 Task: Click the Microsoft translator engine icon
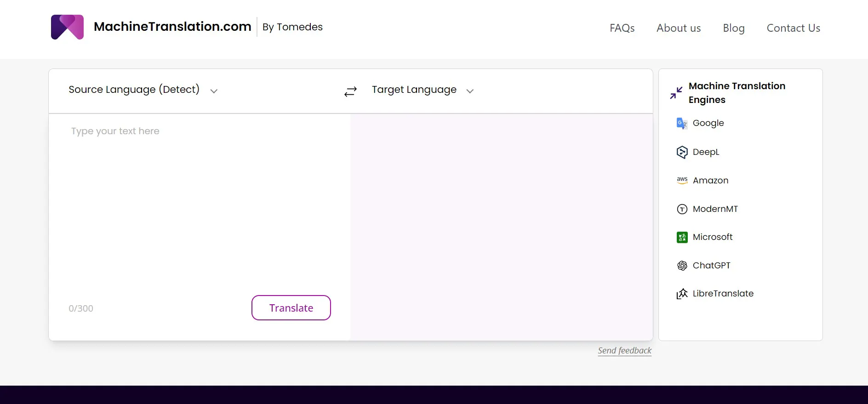click(x=682, y=237)
